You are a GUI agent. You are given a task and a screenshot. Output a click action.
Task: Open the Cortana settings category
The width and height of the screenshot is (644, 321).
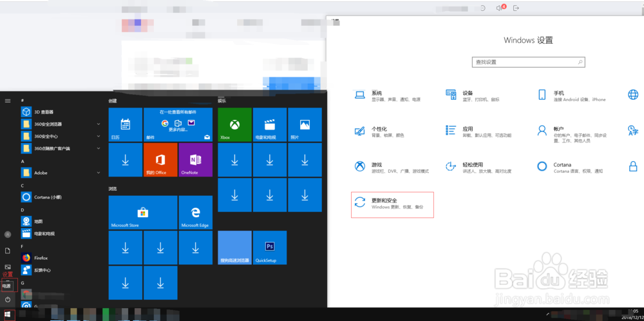click(571, 168)
